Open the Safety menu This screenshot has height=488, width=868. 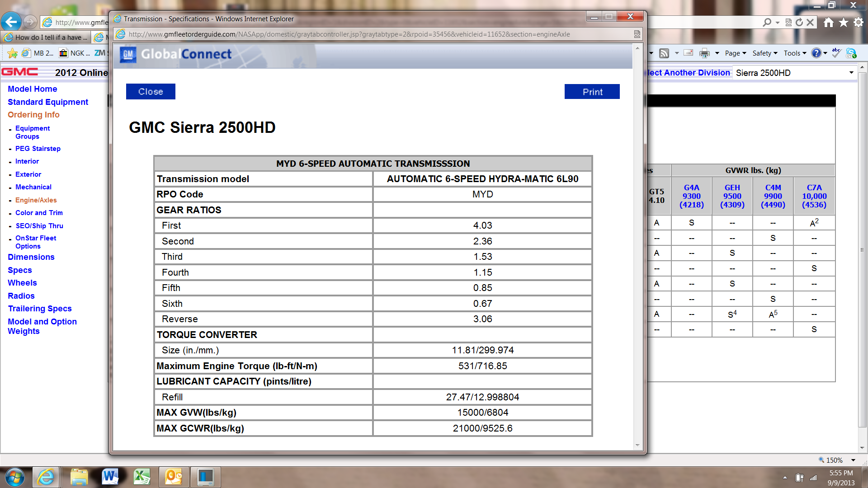click(762, 53)
